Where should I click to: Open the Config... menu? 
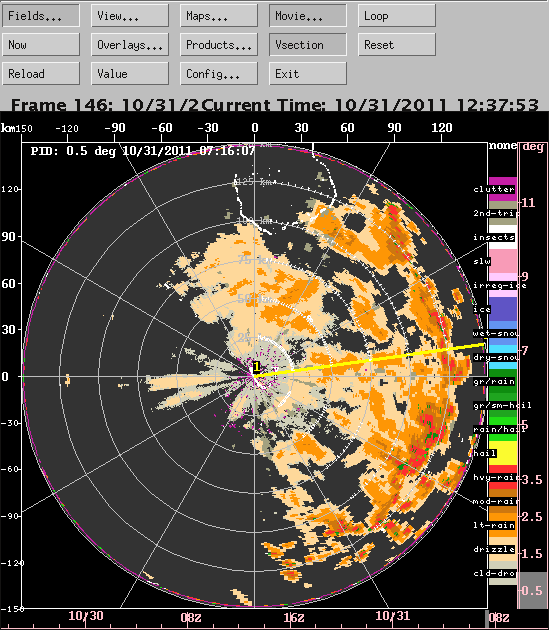coord(219,74)
